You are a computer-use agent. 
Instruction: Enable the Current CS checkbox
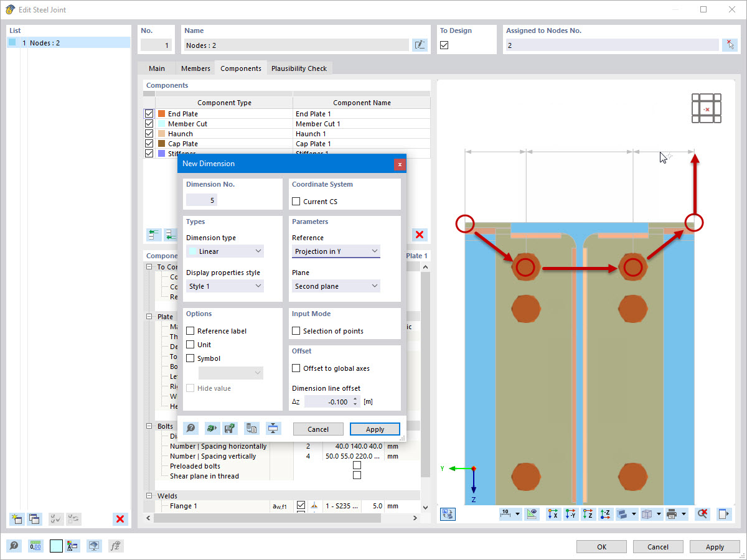click(x=296, y=202)
